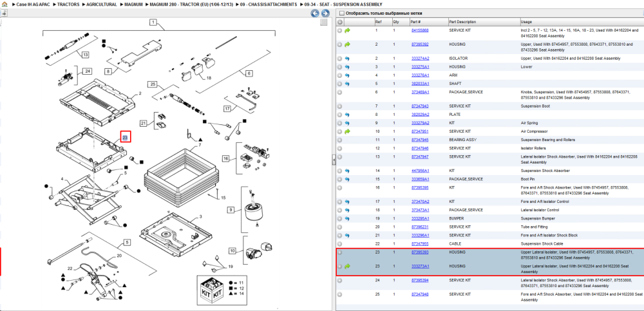
Task: Select callout 6 in the diagram
Action: (x=249, y=74)
